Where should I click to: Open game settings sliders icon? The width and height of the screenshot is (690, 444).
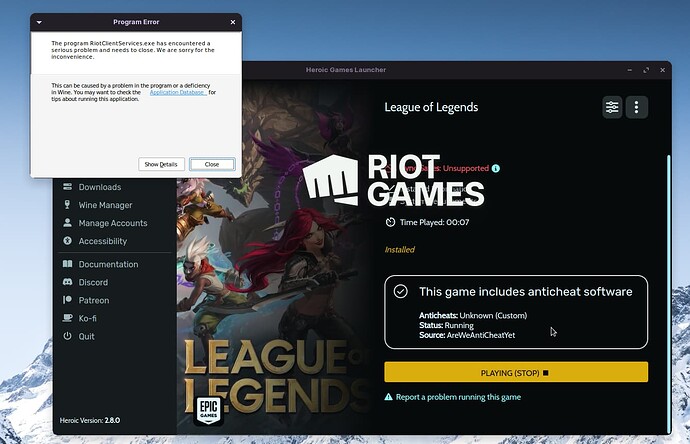tap(612, 107)
